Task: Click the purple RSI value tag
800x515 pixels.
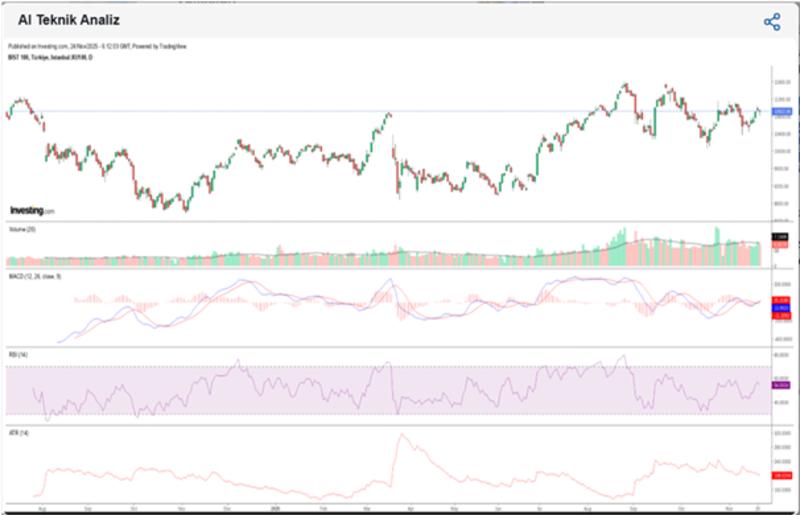Action: click(781, 385)
